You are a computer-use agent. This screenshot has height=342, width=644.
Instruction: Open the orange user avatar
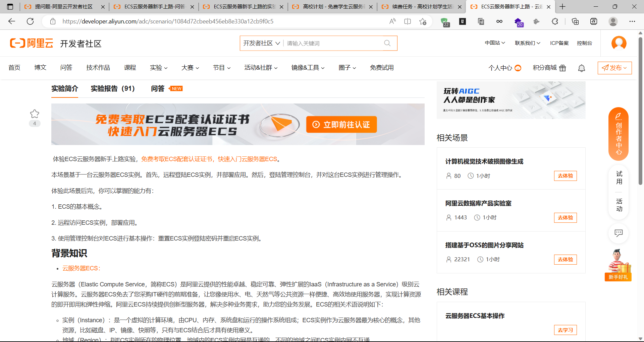(x=619, y=43)
